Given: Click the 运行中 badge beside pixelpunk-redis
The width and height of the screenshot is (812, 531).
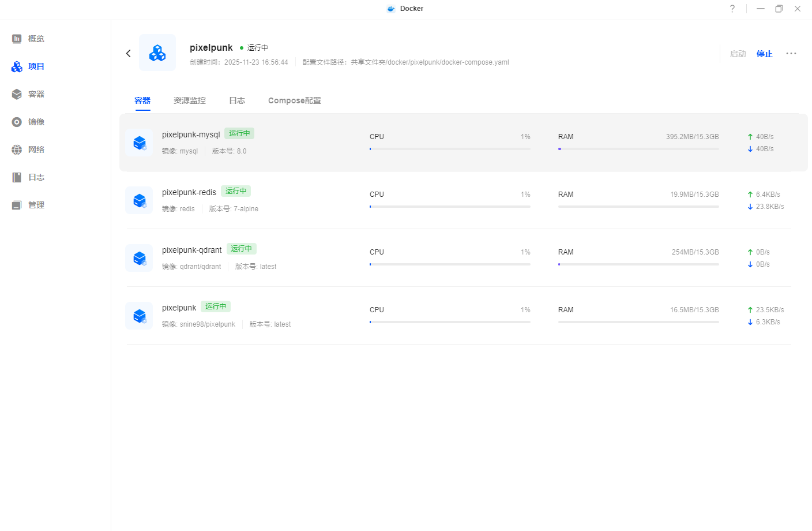Looking at the screenshot, I should (x=236, y=191).
